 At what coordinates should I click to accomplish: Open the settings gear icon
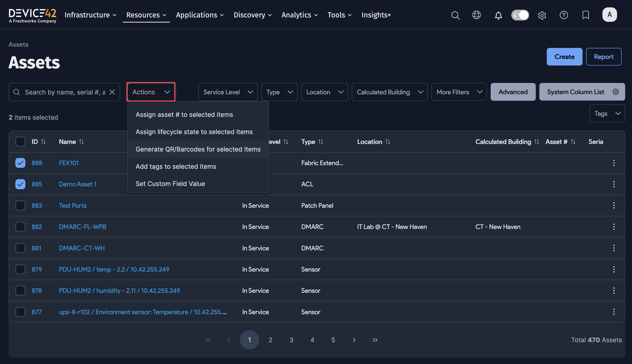coord(542,15)
